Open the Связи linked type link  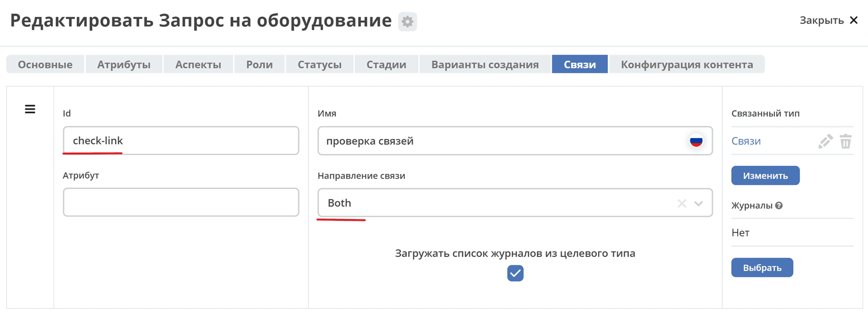pyautogui.click(x=746, y=141)
